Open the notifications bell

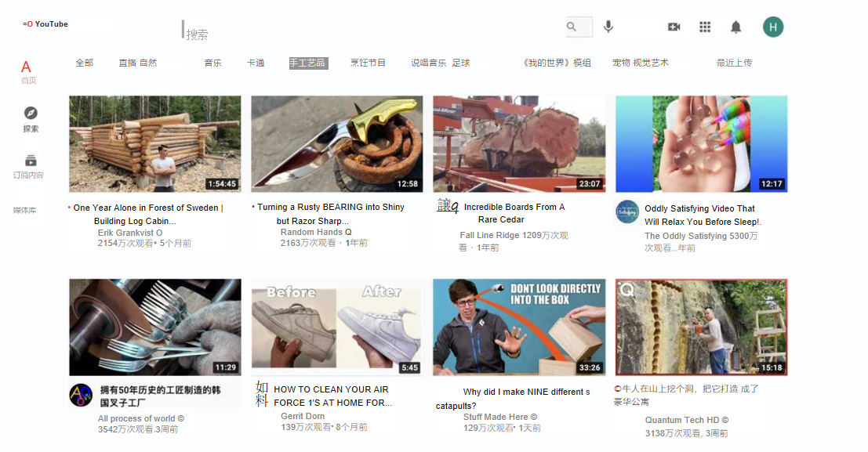tap(735, 27)
